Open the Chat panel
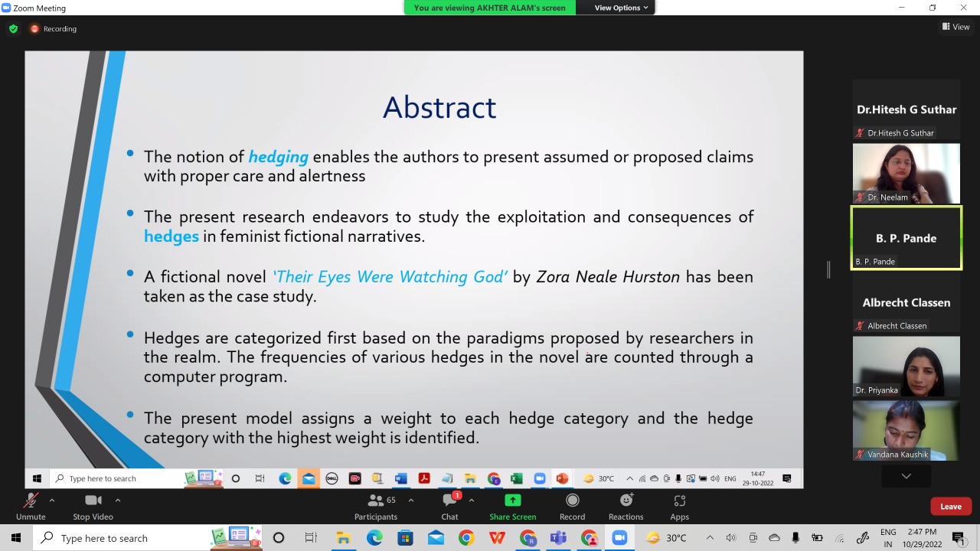Image resolution: width=980 pixels, height=551 pixels. point(449,505)
